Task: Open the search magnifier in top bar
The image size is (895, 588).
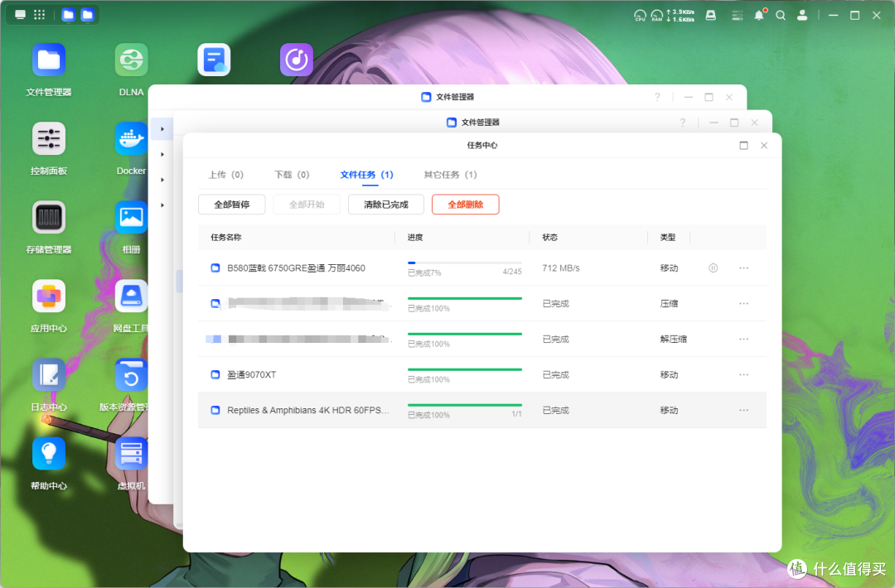Action: 781,16
